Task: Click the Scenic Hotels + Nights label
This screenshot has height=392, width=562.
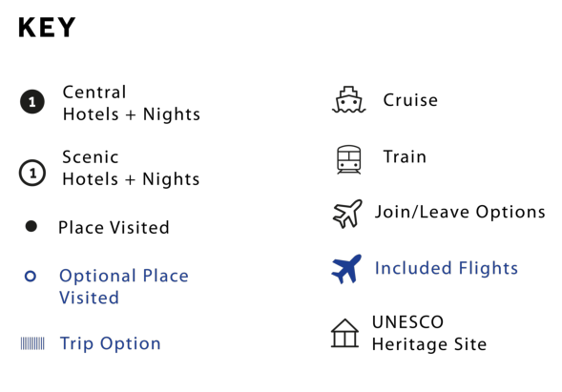Action: (131, 168)
